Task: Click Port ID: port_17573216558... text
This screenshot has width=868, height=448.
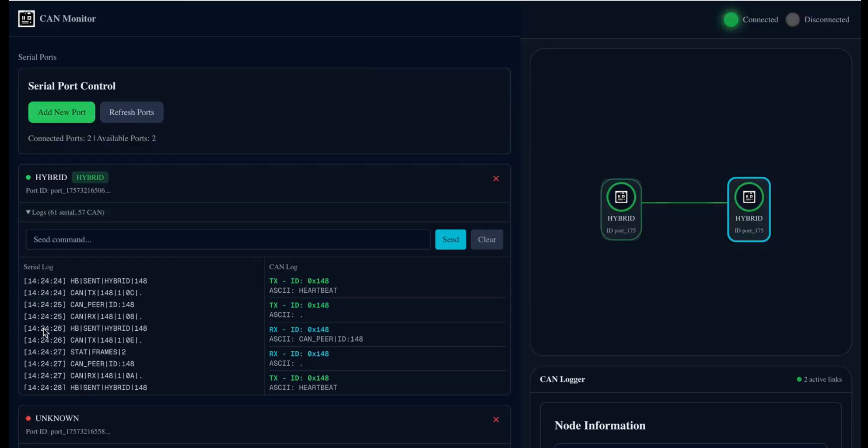Action: click(x=68, y=431)
